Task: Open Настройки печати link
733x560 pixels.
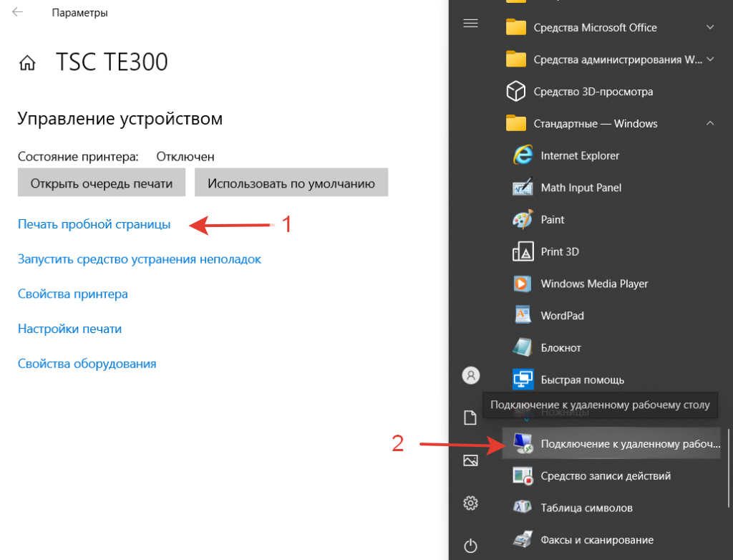Action: [69, 329]
